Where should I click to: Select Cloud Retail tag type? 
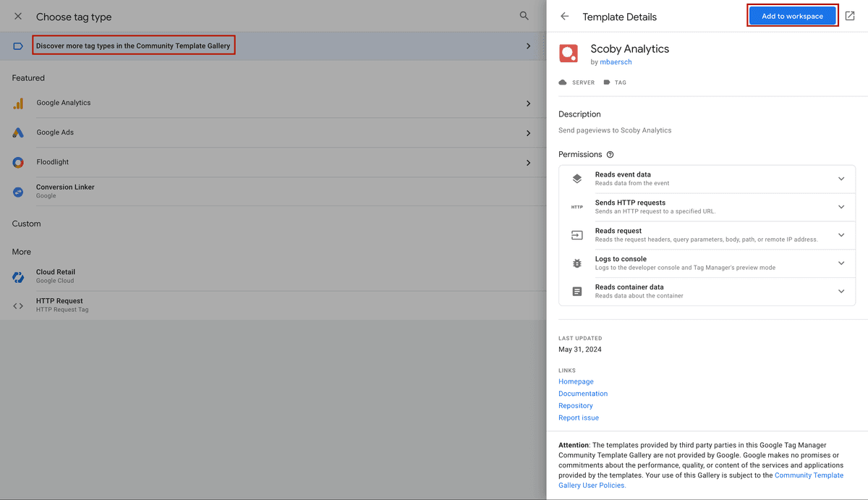[x=271, y=276]
